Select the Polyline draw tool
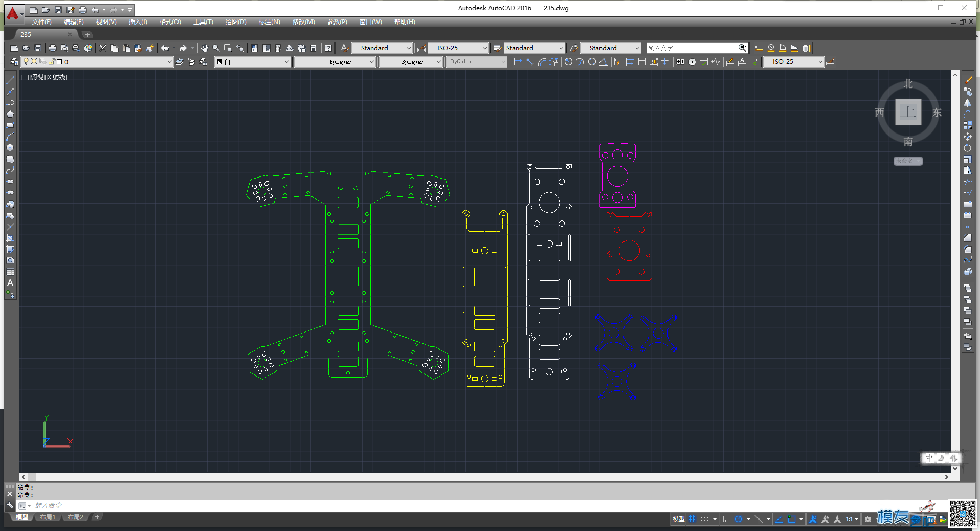This screenshot has width=980, height=531. (10, 103)
